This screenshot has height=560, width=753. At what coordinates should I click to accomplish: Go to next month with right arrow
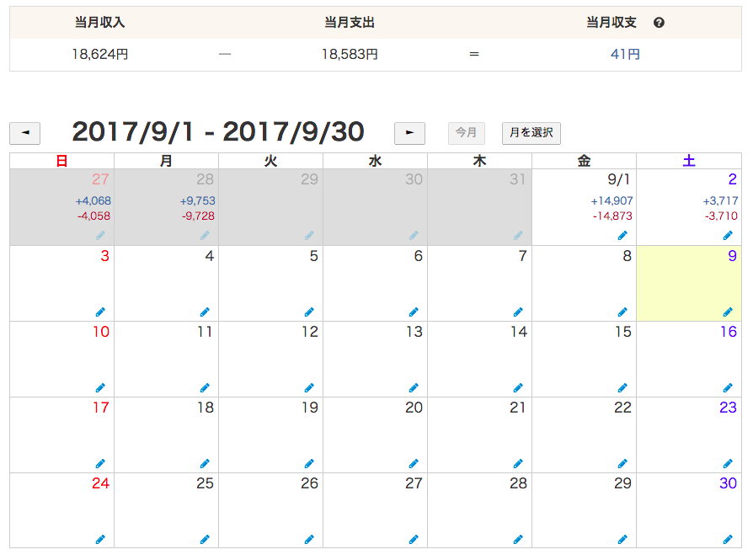[x=409, y=133]
